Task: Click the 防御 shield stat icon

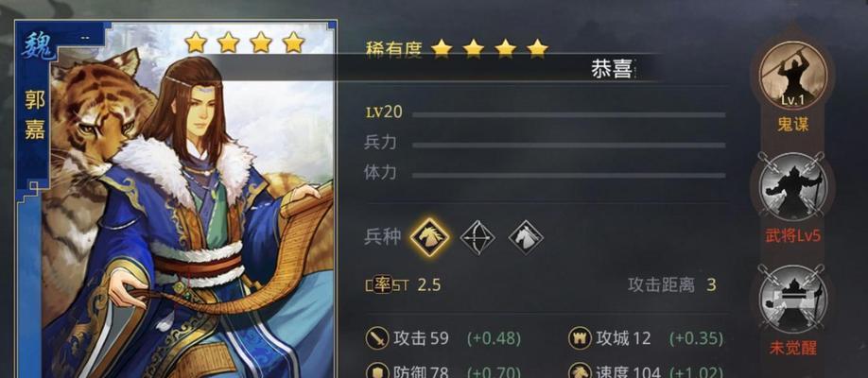Action: tap(377, 370)
